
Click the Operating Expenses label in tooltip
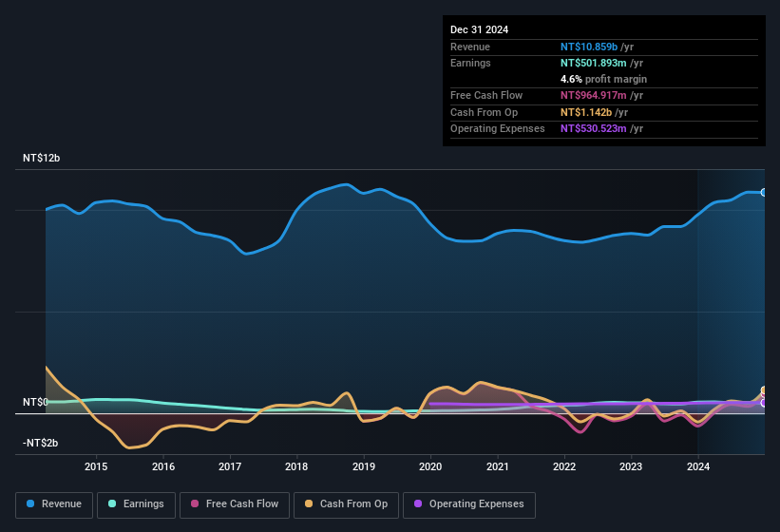tap(498, 129)
